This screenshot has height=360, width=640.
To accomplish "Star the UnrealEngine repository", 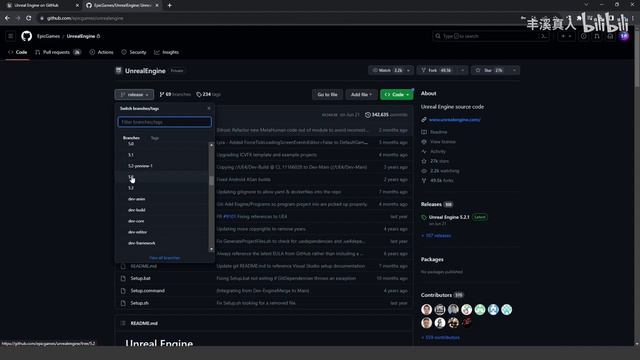I will click(x=490, y=70).
